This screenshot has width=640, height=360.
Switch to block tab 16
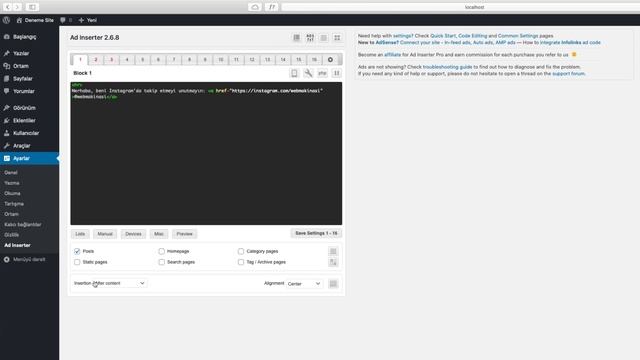click(x=314, y=60)
